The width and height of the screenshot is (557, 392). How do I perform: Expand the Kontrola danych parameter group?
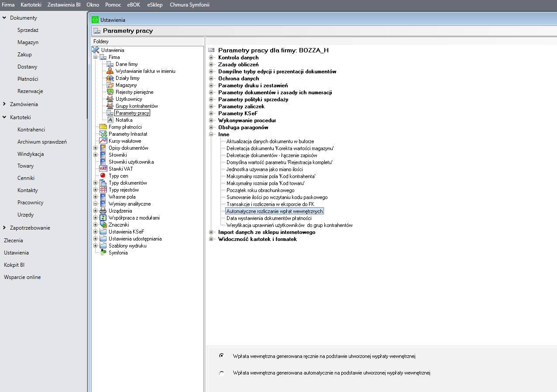[x=211, y=58]
